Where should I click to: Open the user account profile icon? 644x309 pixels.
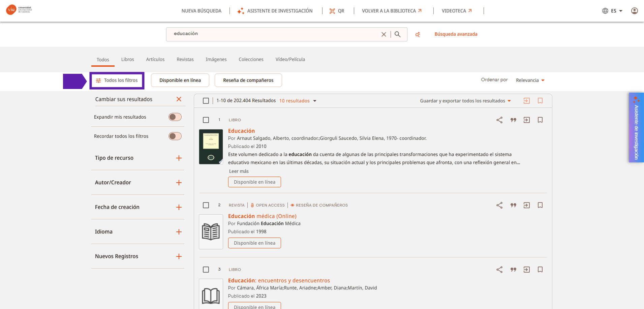pos(634,11)
